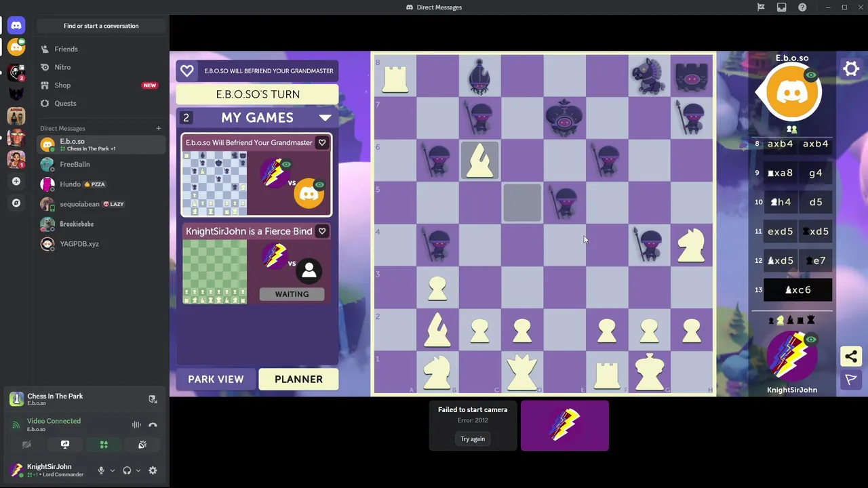Select move 12 black e7 in move list
This screenshot has height=488, width=868.
(x=815, y=260)
